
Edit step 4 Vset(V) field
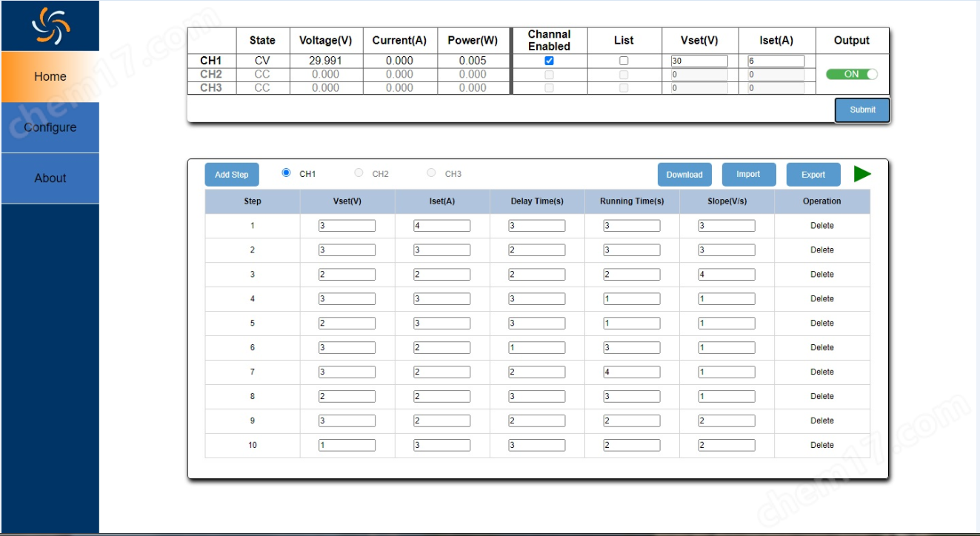point(347,299)
